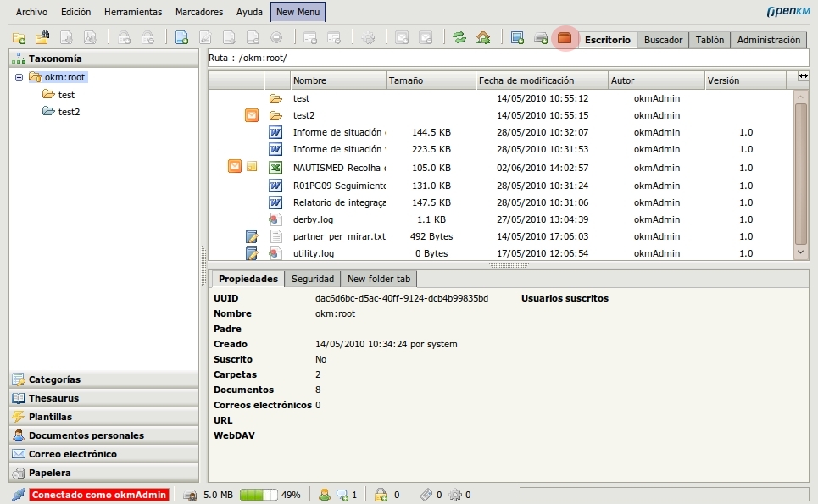This screenshot has width=818, height=504.
Task: Click the Ruta path field showing /okm:root/
Action: [x=508, y=58]
